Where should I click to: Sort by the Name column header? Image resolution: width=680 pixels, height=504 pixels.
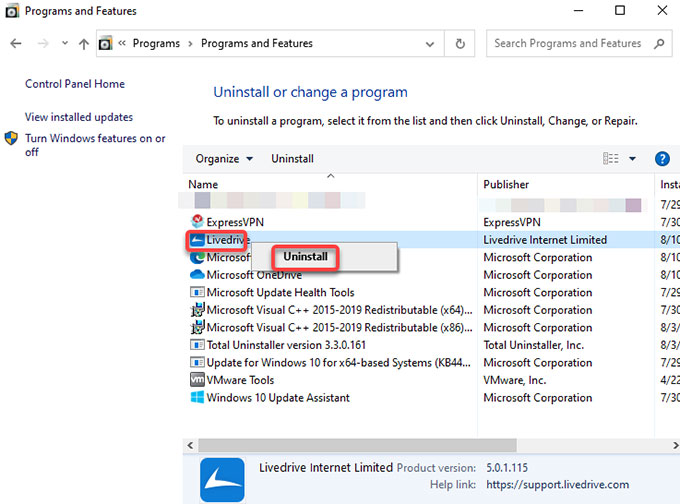(x=203, y=184)
